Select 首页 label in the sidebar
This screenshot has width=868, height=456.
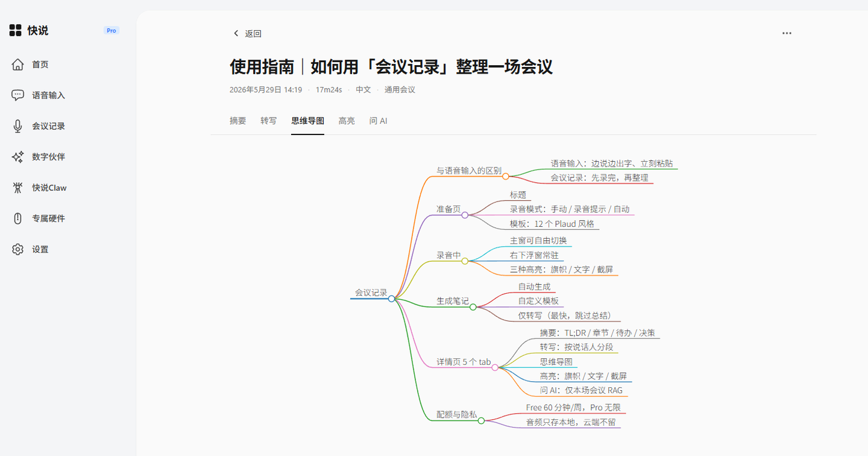[x=40, y=65]
